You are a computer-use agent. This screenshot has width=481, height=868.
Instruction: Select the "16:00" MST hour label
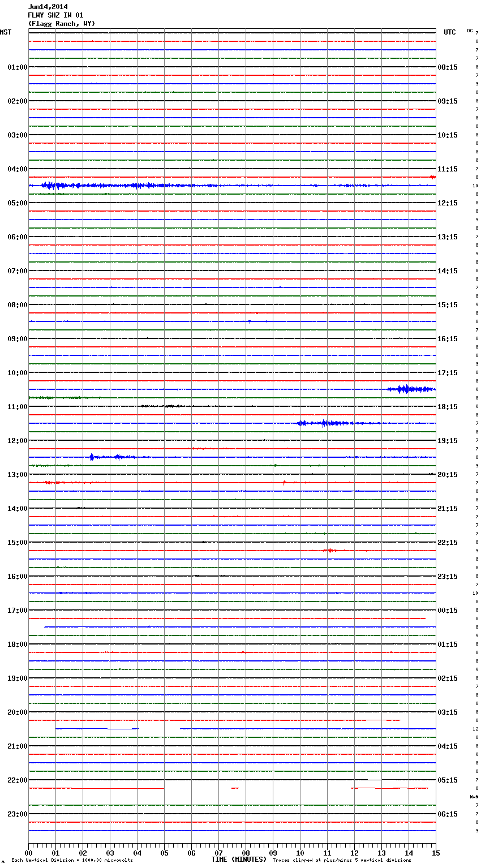pos(17,577)
